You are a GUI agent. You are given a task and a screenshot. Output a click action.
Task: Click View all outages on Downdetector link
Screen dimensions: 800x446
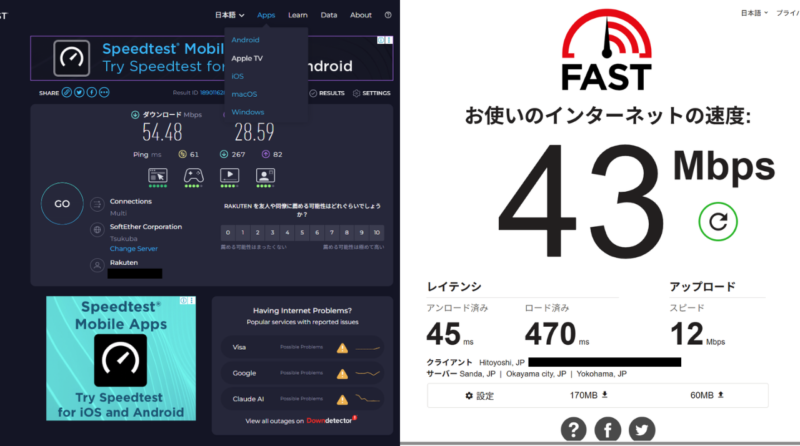coord(301,421)
